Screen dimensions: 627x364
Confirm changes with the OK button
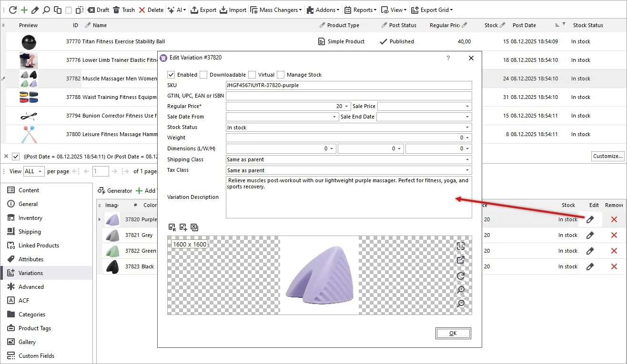coord(453,333)
